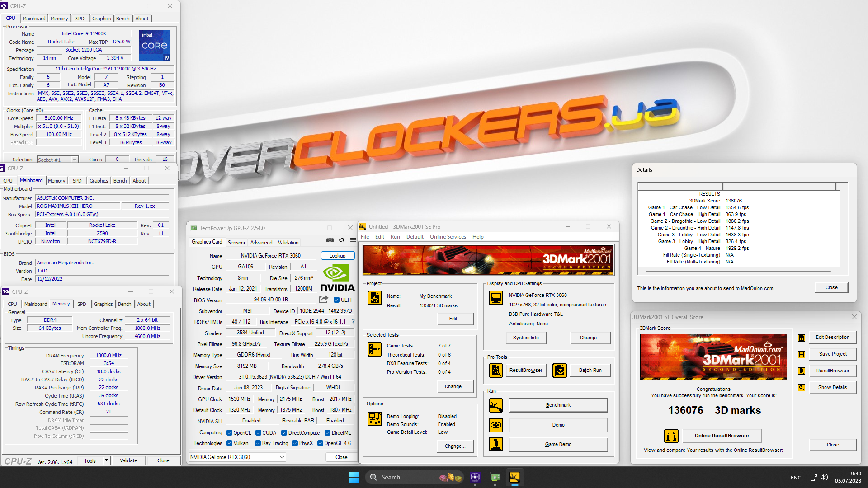This screenshot has height=488, width=868.
Task: Click Windows taskbar Search box
Action: (414, 477)
